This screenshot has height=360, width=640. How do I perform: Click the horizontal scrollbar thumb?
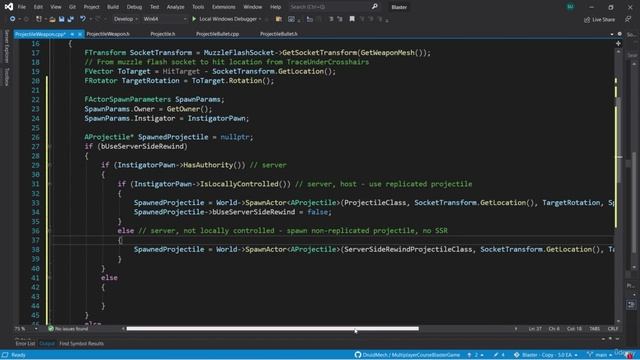tap(272, 328)
